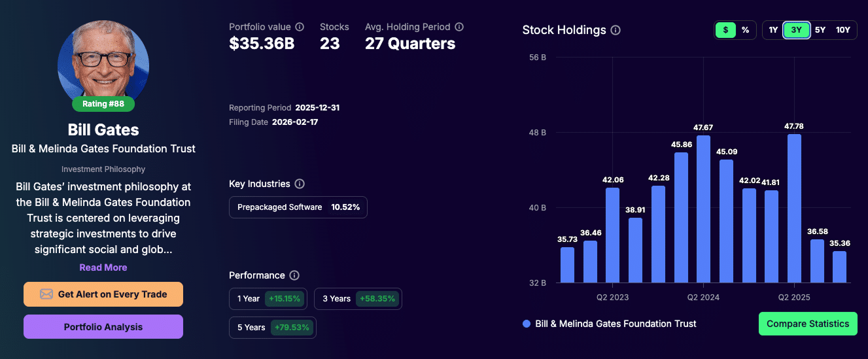Screen dimensions: 868x359
Task: Click the bar labeled 42.02
Action: (749, 236)
